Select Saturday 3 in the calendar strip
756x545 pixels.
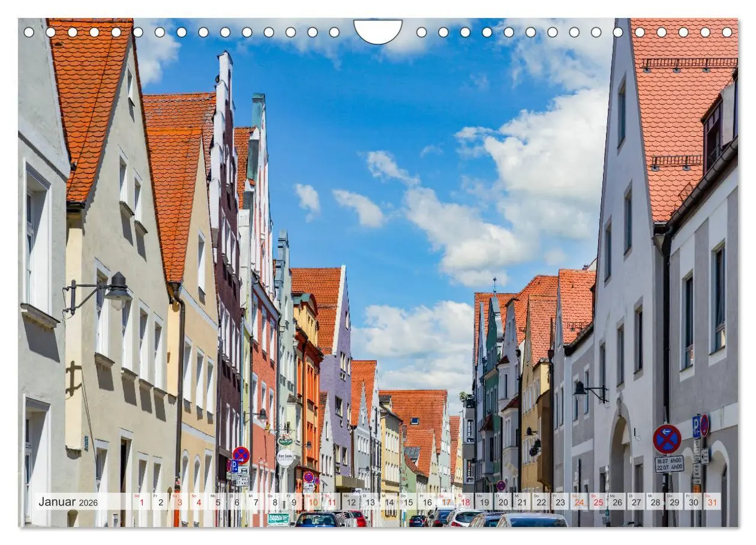pos(179,502)
